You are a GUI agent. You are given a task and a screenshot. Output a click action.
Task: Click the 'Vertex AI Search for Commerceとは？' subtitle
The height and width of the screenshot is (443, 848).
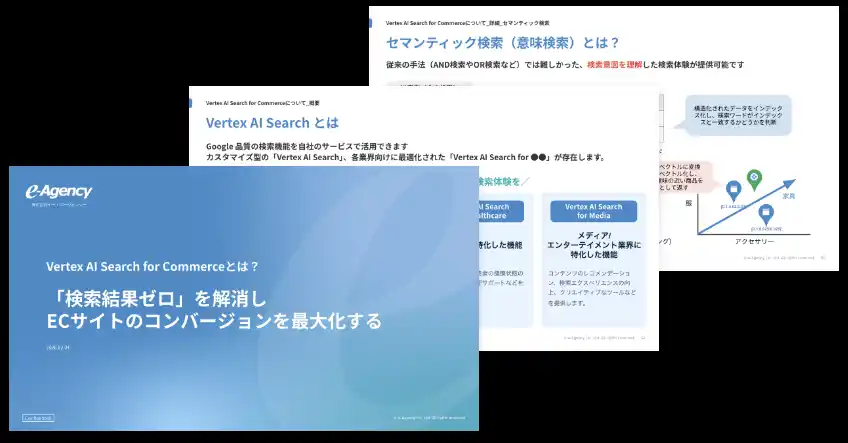pyautogui.click(x=153, y=267)
